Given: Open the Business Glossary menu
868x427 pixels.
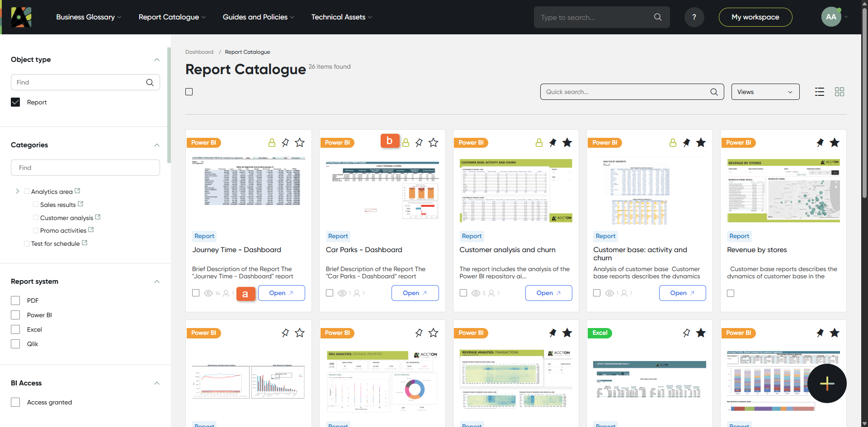Looking at the screenshot, I should [x=89, y=17].
